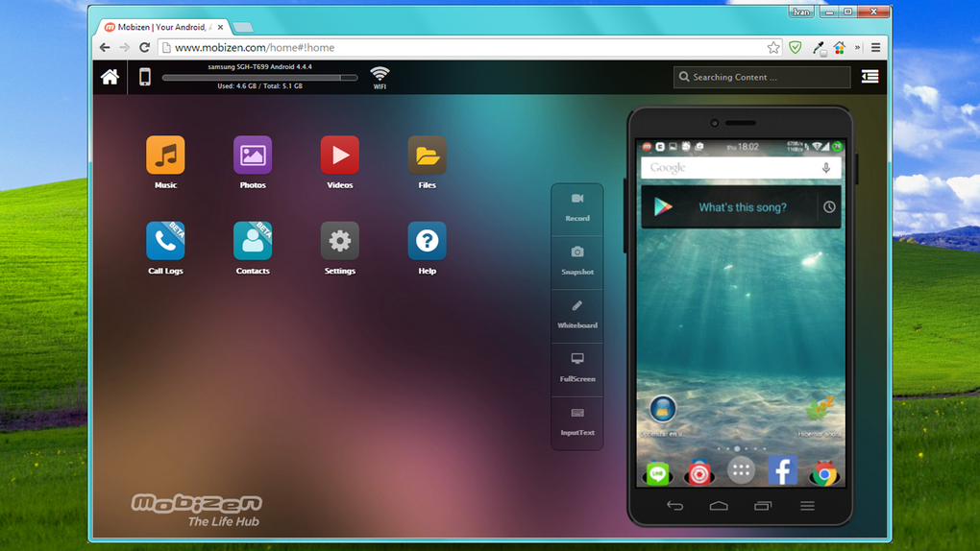980x551 pixels.
Task: Tap Google voice search microphone on phone
Action: pos(826,167)
